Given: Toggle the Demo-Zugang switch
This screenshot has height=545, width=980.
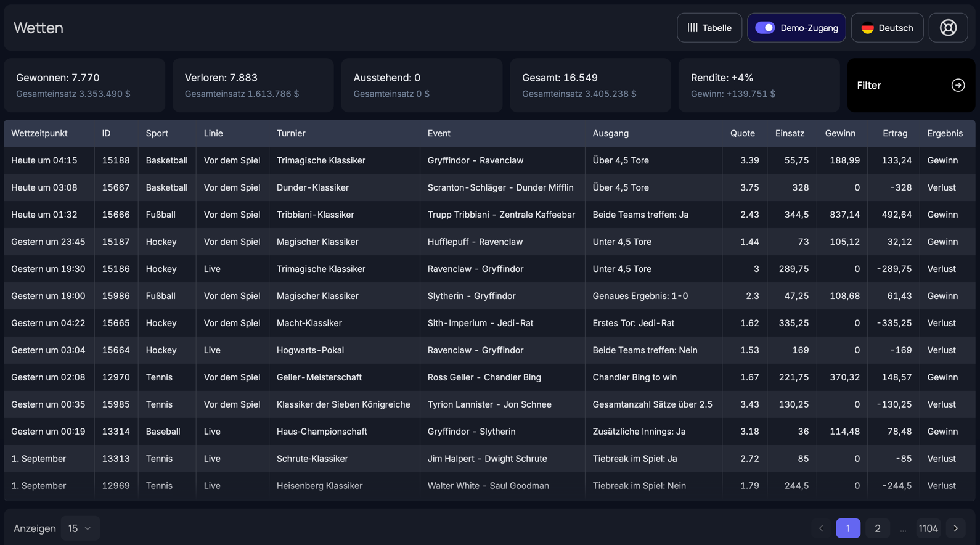Looking at the screenshot, I should tap(765, 28).
